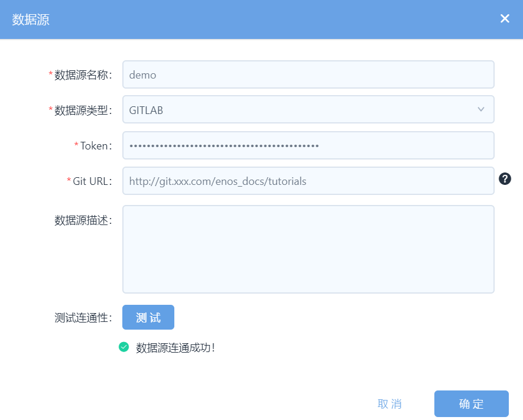
Task: Click into the masked Token field
Action: pyautogui.click(x=308, y=145)
